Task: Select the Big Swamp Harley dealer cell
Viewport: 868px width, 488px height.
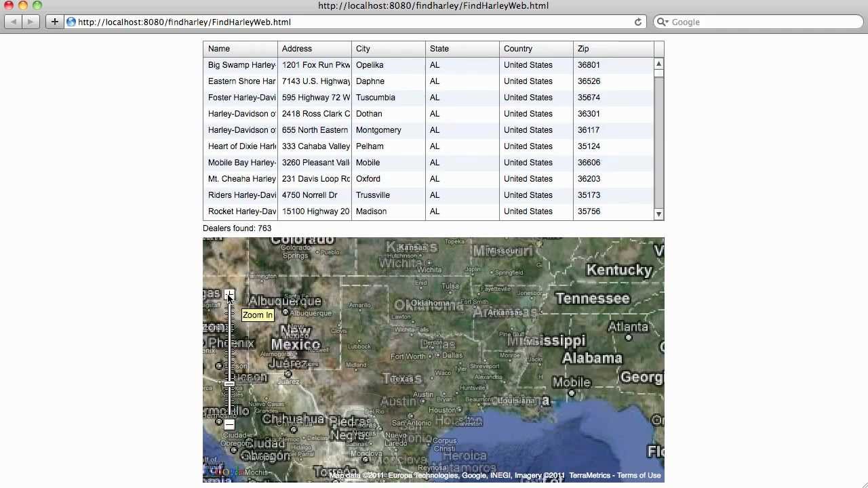Action: (x=240, y=65)
